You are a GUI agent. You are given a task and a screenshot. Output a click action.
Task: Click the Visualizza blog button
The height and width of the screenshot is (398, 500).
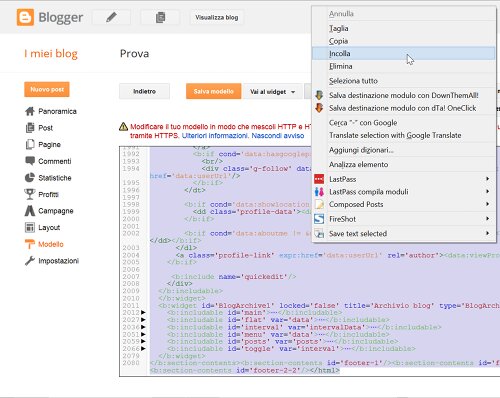(x=217, y=17)
